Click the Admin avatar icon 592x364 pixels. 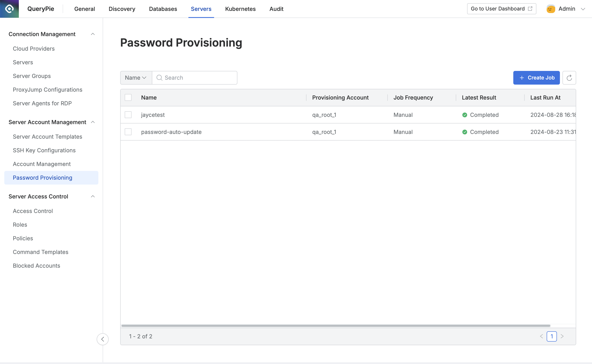point(551,9)
